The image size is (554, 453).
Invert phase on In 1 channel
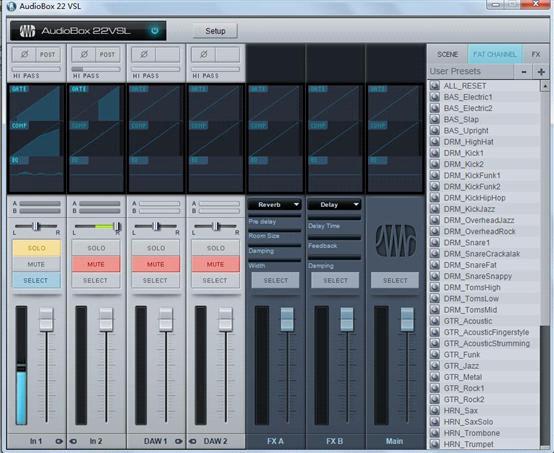(24, 54)
